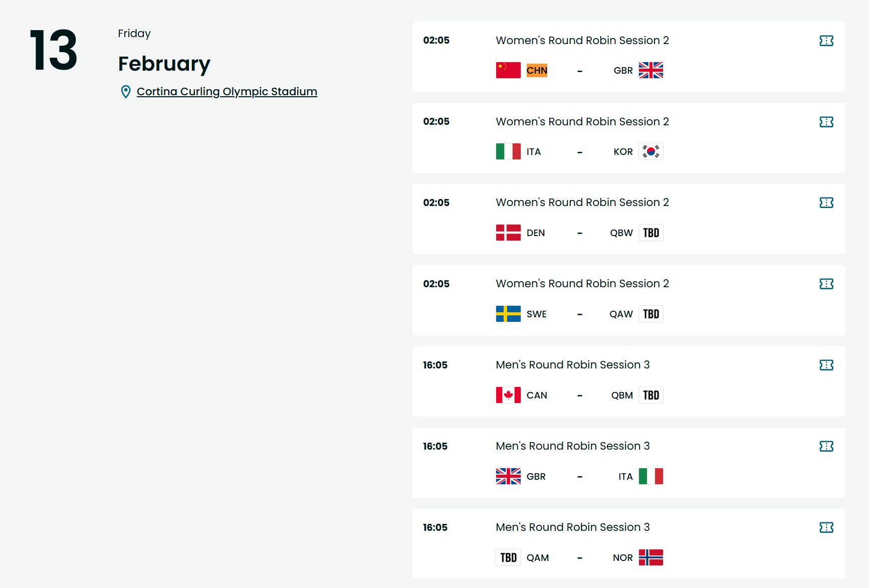
Task: Click the China flag
Action: [x=508, y=70]
